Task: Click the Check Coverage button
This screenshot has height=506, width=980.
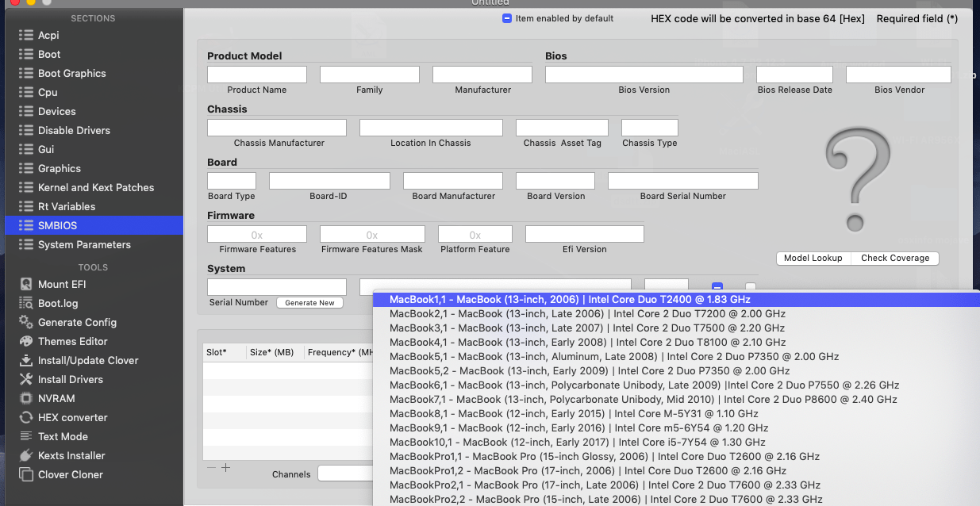Action: click(895, 259)
